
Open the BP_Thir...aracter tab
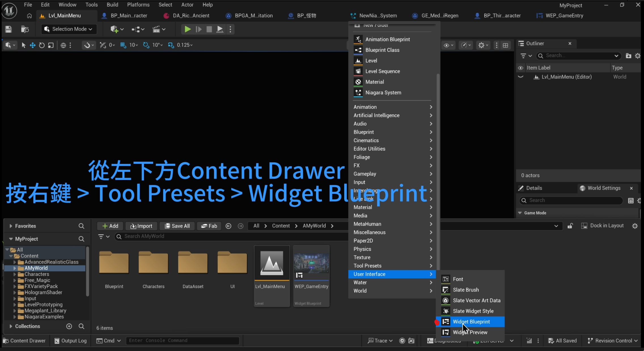(499, 16)
